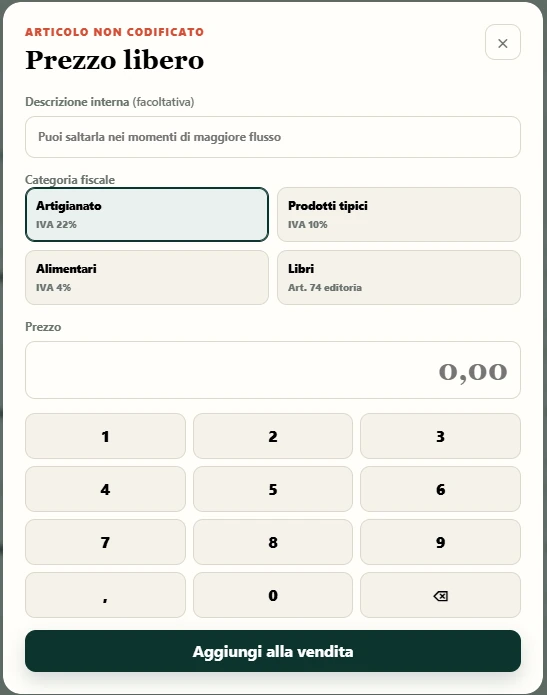Tap keypad digit 6
Image resolution: width=547 pixels, height=695 pixels.
440,489
